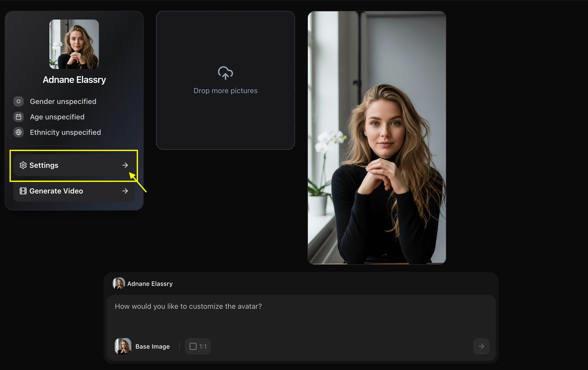Click the Base Image label

pos(153,347)
